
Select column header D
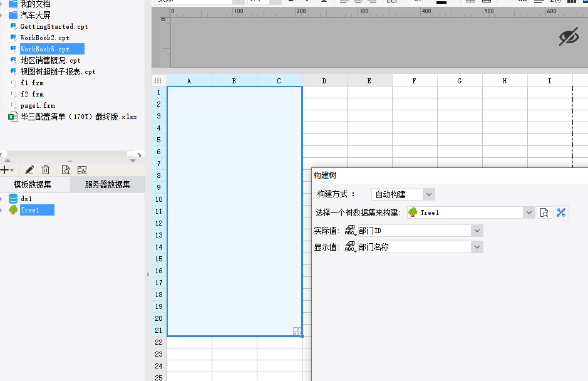324,81
